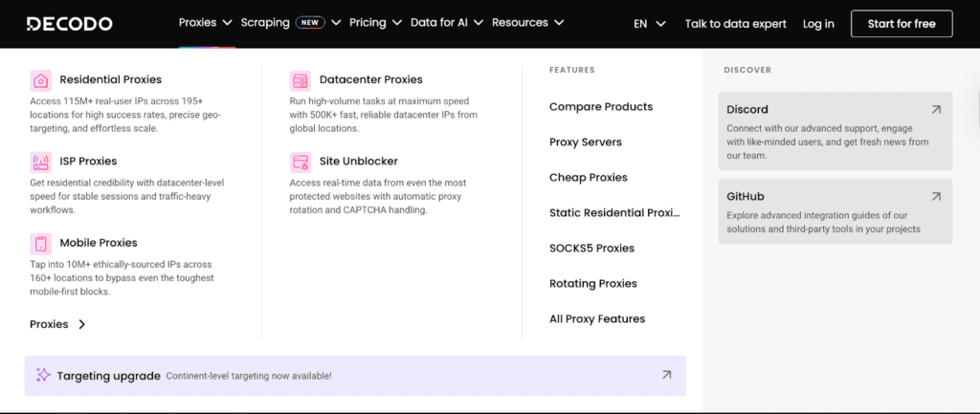
Task: Open the EN language selector
Action: [x=649, y=24]
